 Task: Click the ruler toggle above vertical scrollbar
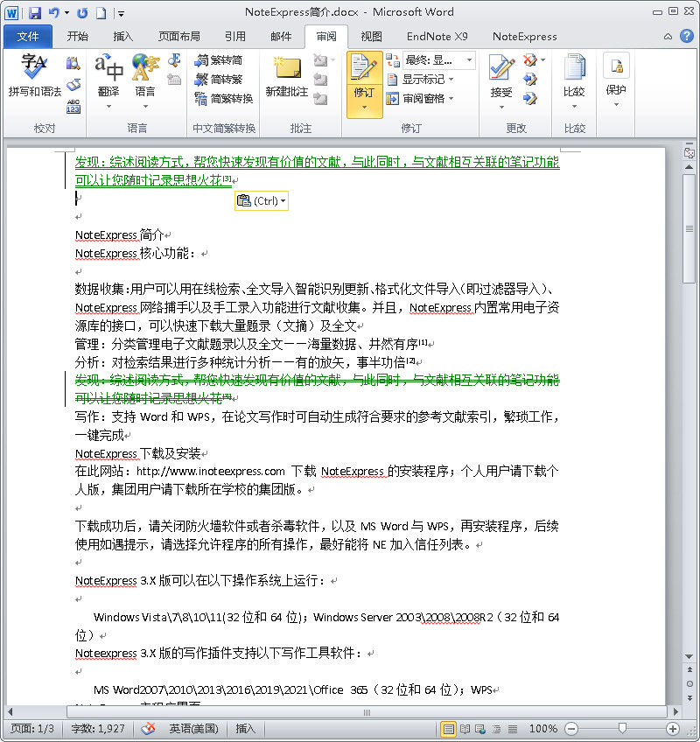pos(689,153)
